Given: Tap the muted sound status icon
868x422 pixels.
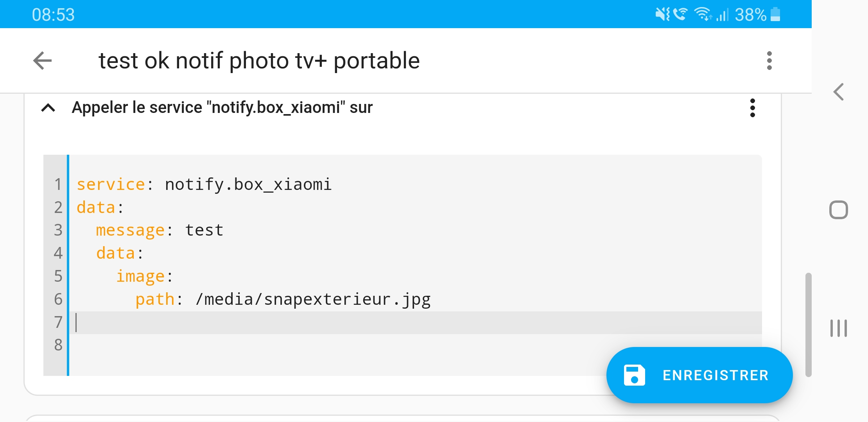Looking at the screenshot, I should 662,14.
